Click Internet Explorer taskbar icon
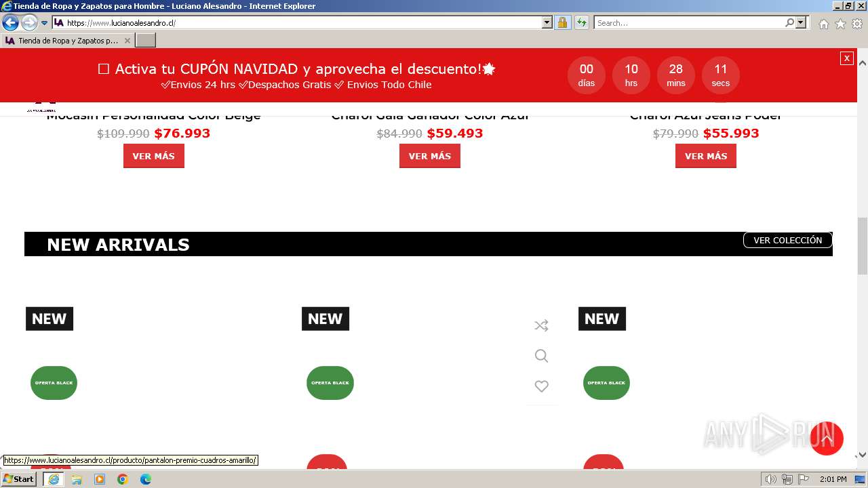Image resolution: width=868 pixels, height=488 pixels. coord(54,479)
